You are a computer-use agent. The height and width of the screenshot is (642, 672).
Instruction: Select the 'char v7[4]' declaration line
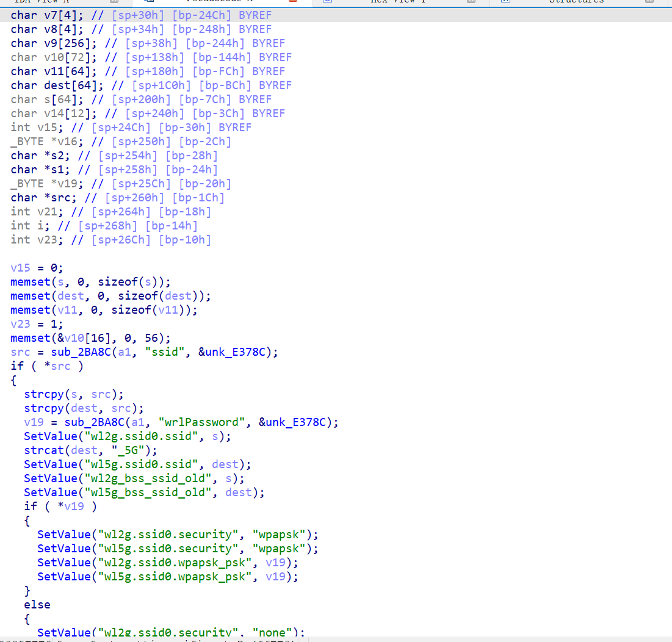tap(141, 15)
